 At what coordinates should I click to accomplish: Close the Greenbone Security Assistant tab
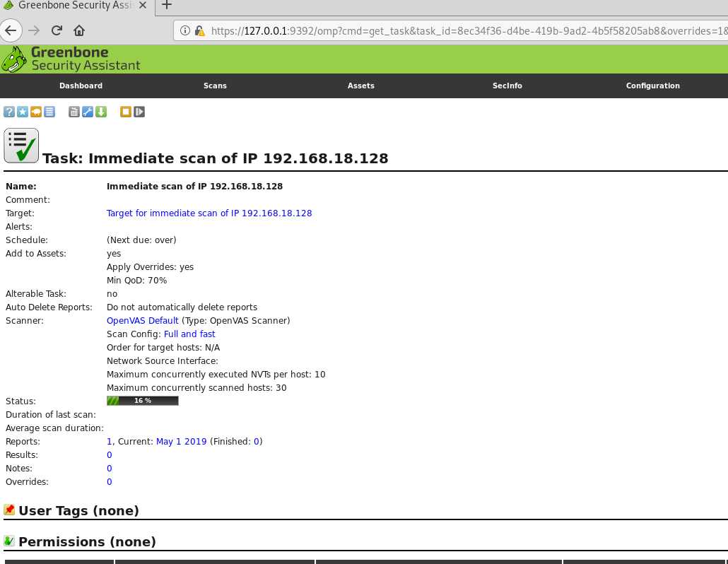coord(143,6)
